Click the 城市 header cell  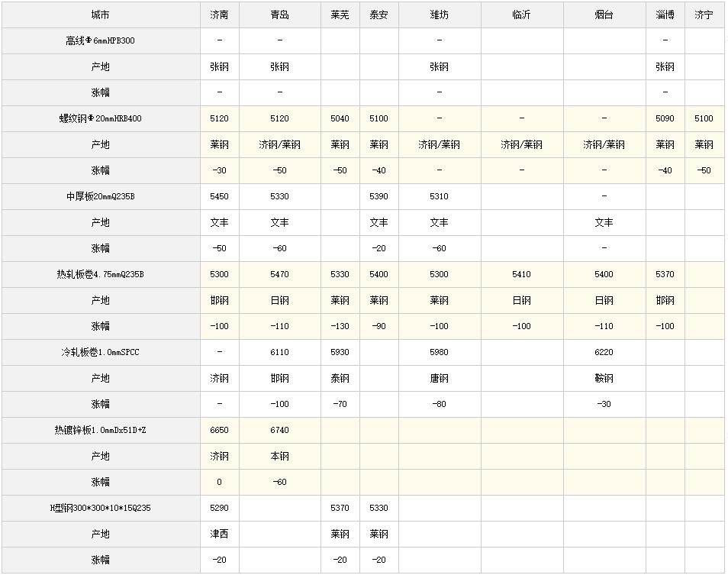[101, 15]
